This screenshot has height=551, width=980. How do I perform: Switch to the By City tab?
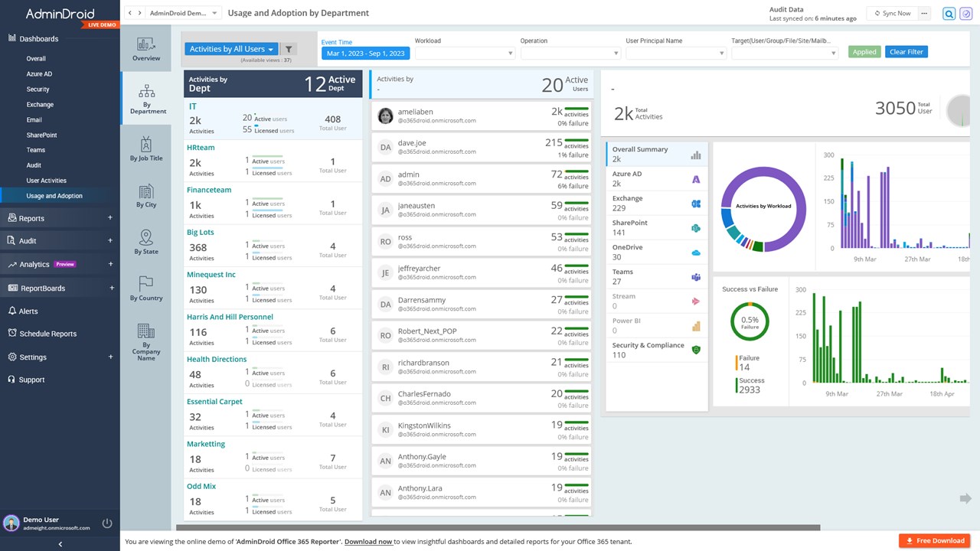point(146,196)
